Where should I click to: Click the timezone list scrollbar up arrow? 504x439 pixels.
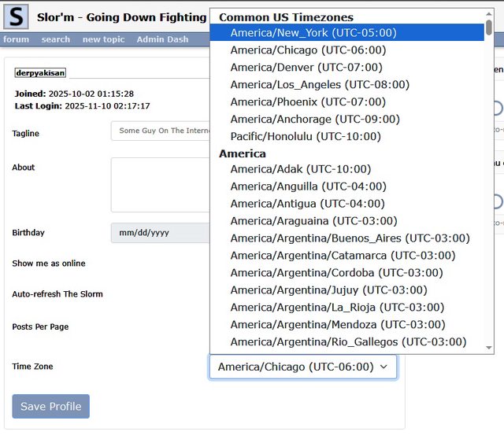click(x=489, y=13)
